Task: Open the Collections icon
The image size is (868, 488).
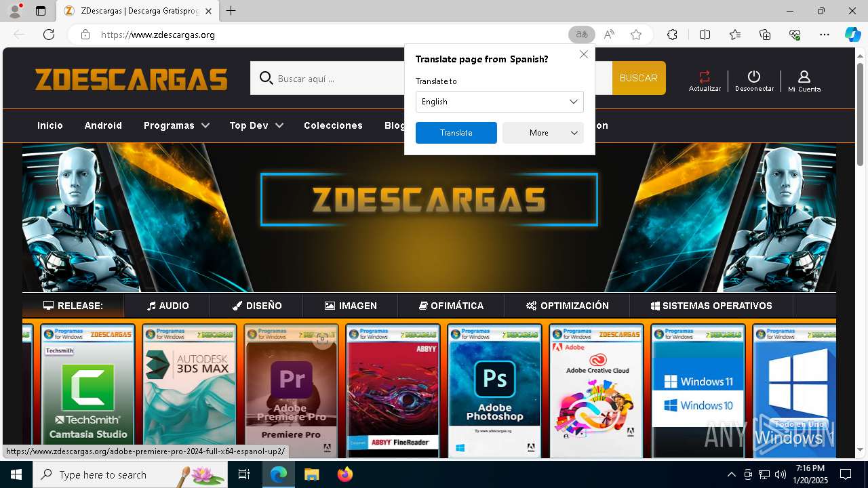Action: coord(765,35)
